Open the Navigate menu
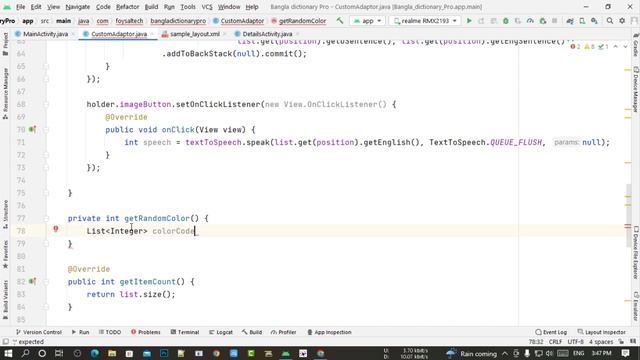 78,7
